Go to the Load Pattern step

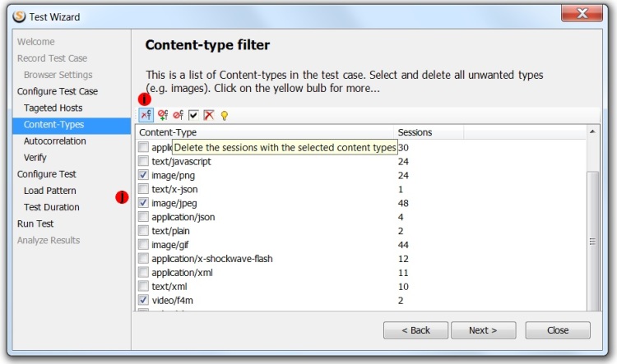click(50, 191)
